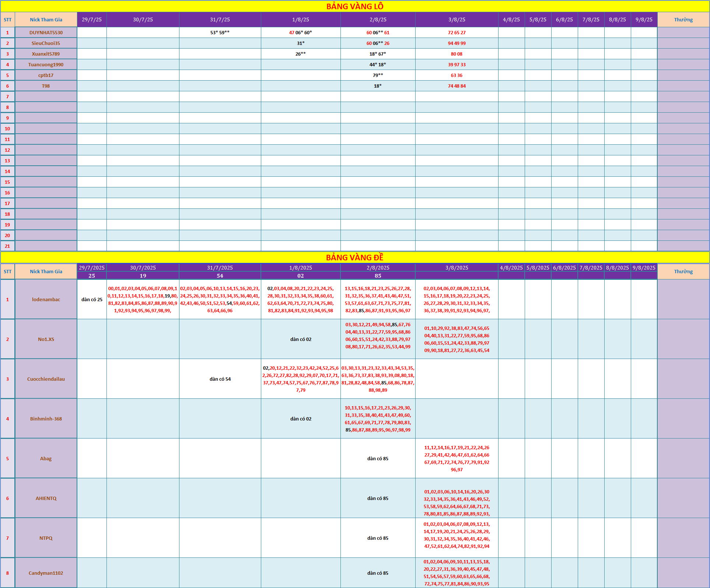Click the Nick Tham Gia header in the đề table
Image resolution: width=710 pixels, height=588 pixels.
tap(46, 271)
